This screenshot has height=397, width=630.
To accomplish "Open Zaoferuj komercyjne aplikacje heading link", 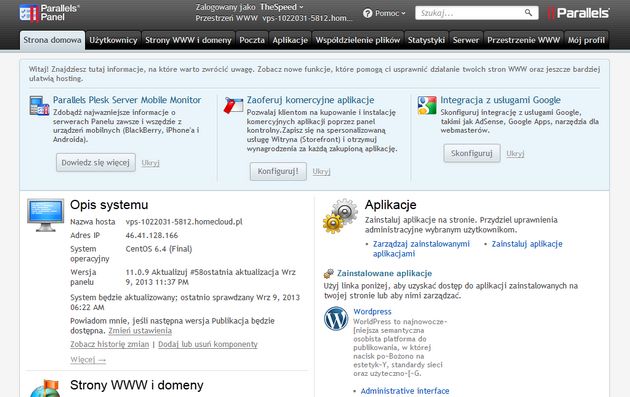I will coord(311,100).
